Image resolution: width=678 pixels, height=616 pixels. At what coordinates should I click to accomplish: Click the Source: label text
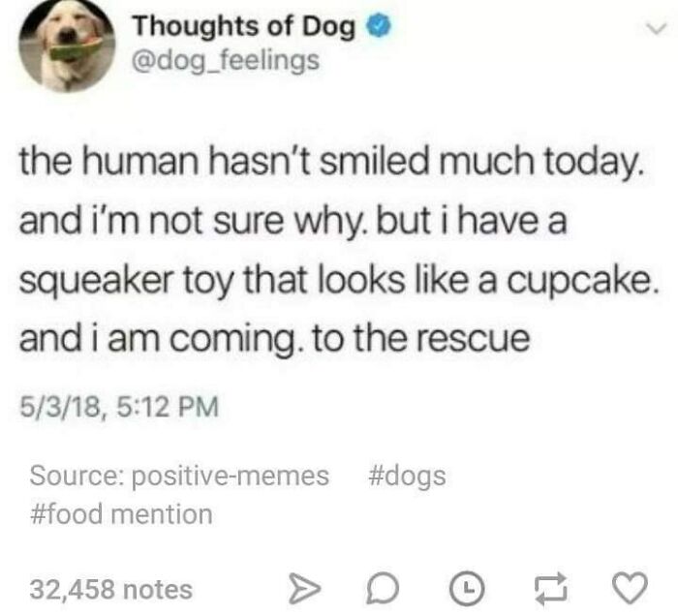click(x=77, y=476)
